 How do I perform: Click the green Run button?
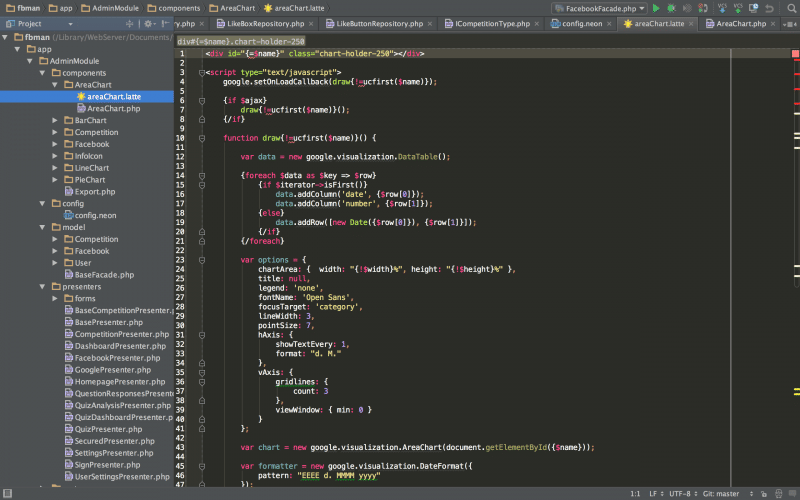[x=657, y=8]
